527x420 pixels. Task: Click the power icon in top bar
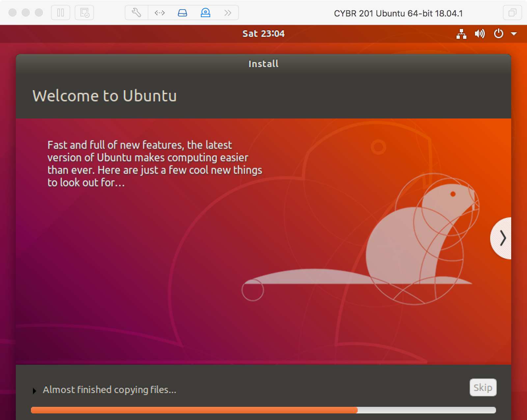499,34
